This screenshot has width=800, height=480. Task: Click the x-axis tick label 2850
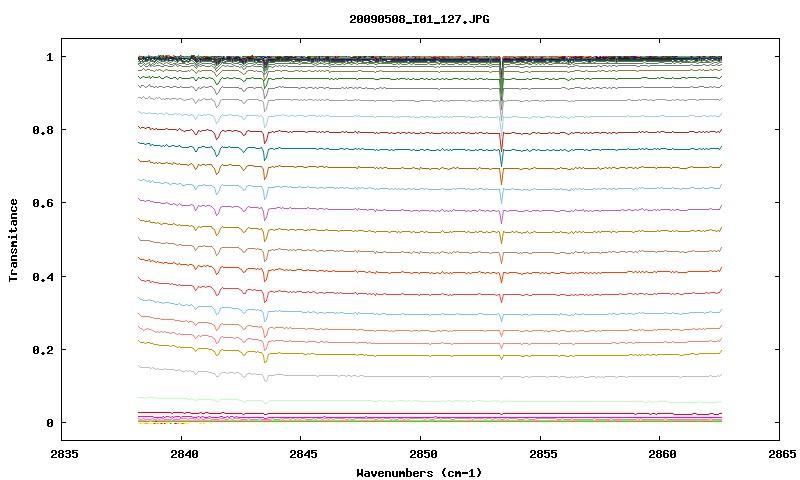(423, 454)
